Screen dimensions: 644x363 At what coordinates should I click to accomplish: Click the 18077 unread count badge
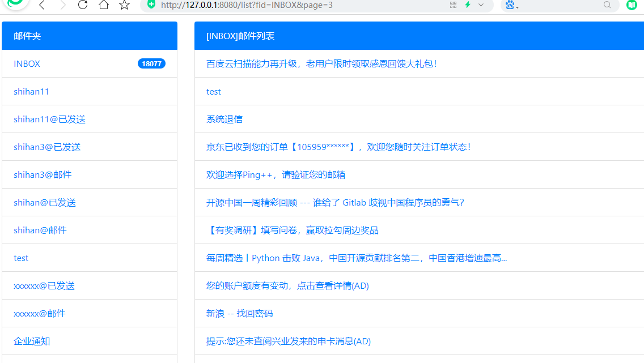[151, 63]
